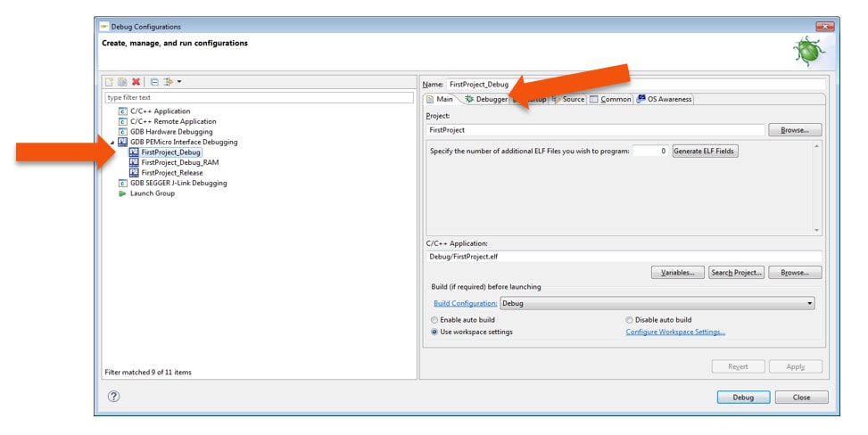Delete selected configuration with red X icon

pyautogui.click(x=136, y=82)
